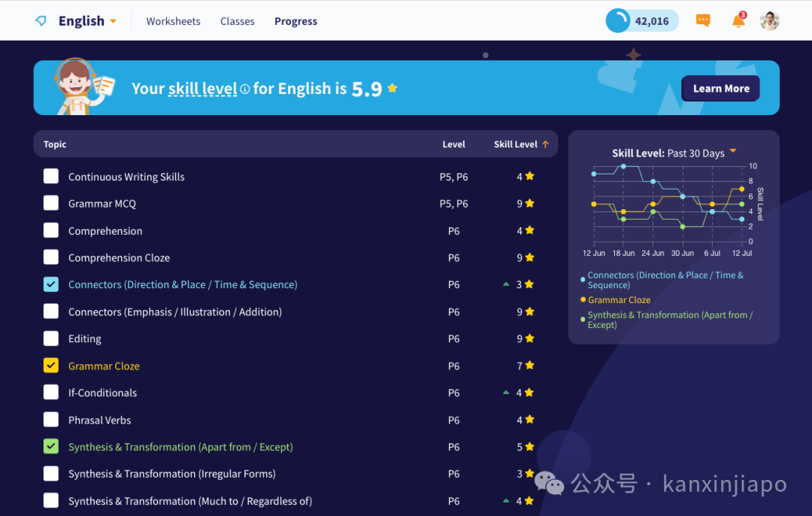Screen dimensions: 812x516
Task: Uncheck Synthesis Apart from / Except checkbox
Action: tap(51, 447)
